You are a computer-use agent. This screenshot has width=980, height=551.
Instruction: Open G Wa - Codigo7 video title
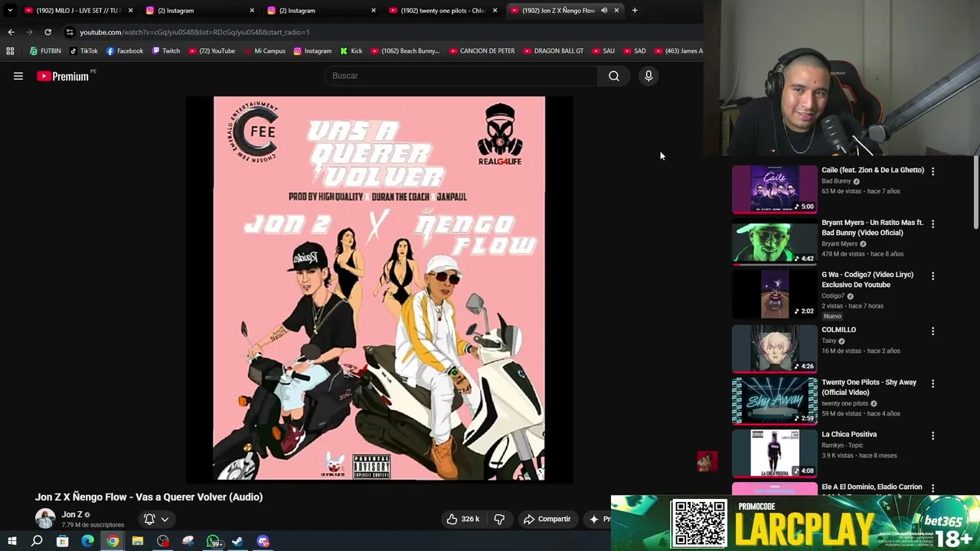pyautogui.click(x=867, y=279)
